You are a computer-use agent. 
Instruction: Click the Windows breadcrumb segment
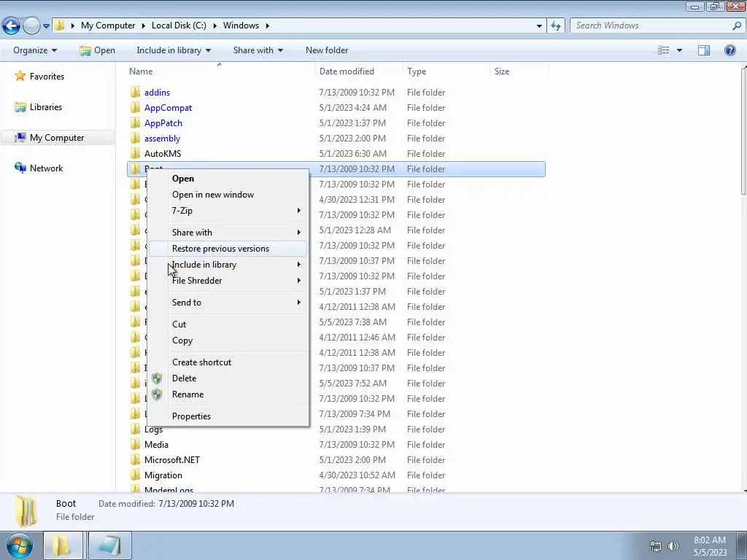click(241, 26)
